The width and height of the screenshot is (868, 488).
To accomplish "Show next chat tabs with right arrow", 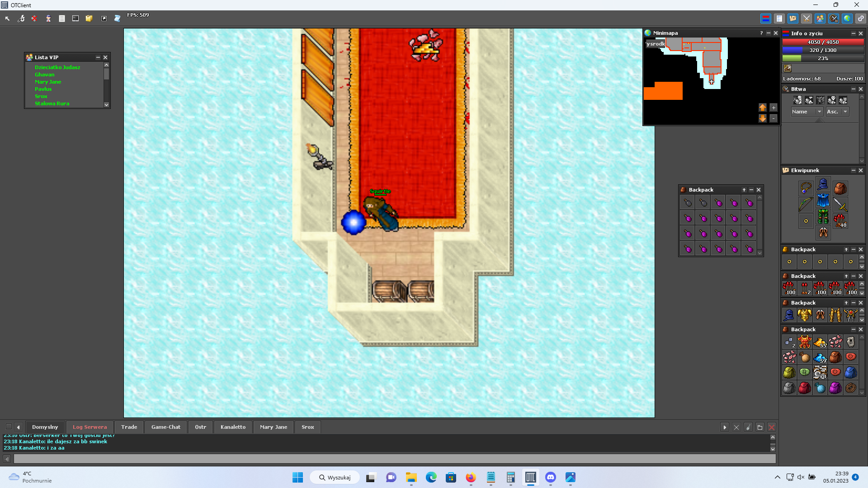I will pos(725,427).
